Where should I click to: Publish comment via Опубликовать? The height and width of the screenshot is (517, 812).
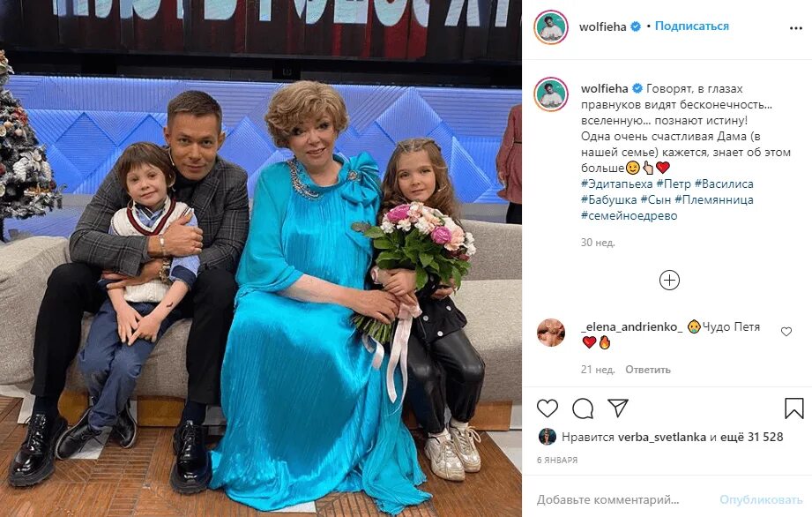pyautogui.click(x=761, y=499)
